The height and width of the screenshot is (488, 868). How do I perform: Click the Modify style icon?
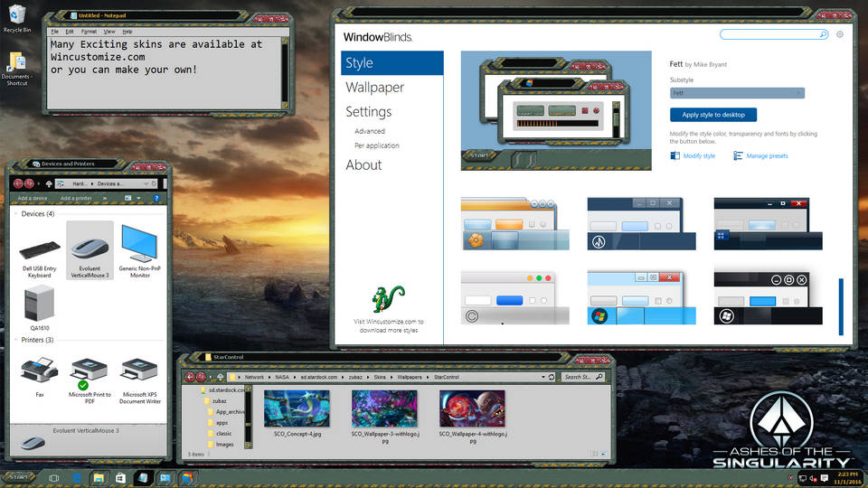(675, 156)
